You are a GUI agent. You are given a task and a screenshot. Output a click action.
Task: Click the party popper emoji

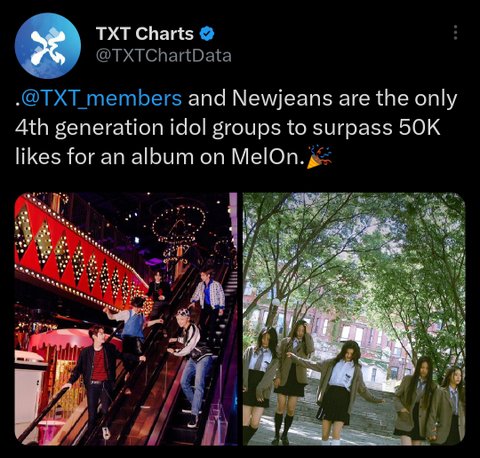[319, 157]
